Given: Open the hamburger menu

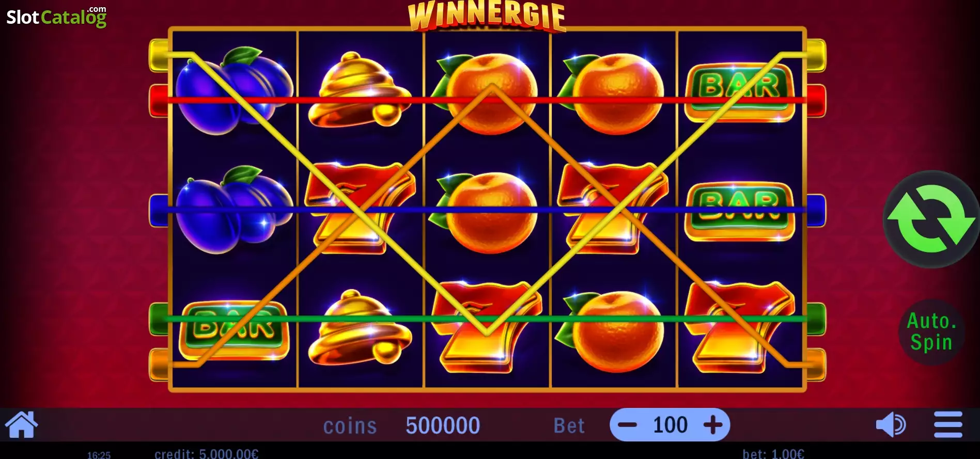Looking at the screenshot, I should 948,424.
